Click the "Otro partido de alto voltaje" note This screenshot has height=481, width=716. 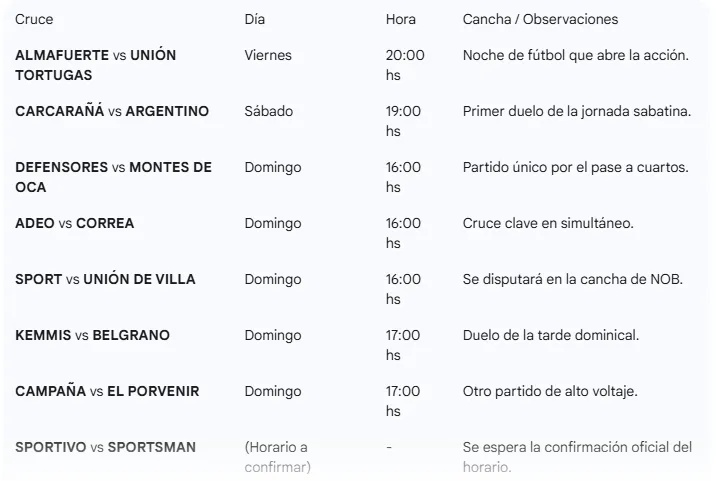click(x=550, y=392)
